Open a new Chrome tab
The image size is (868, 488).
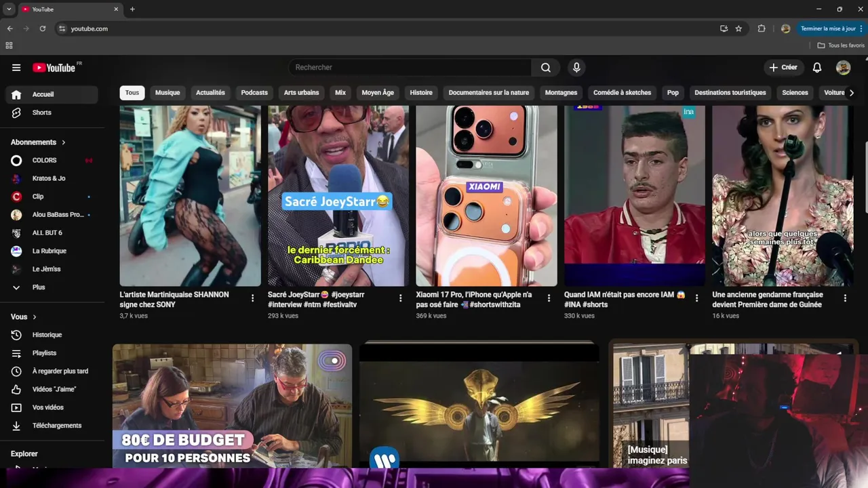[132, 9]
